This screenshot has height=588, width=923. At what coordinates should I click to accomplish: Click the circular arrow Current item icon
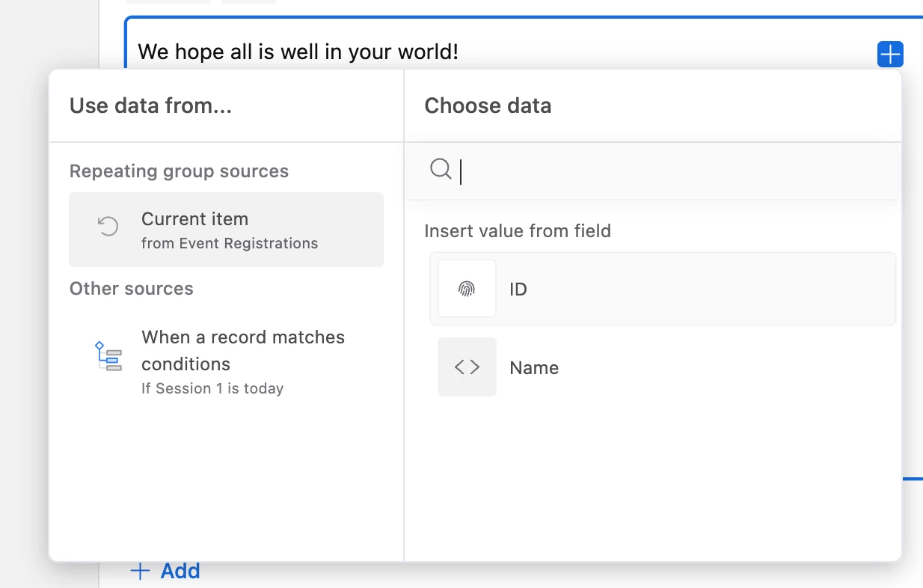click(108, 227)
